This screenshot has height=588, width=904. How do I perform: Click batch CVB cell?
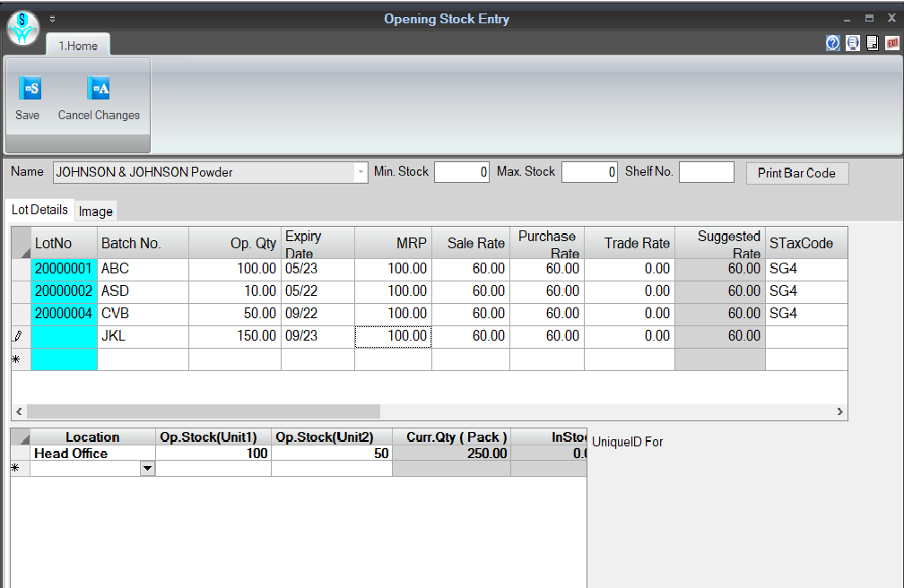click(143, 315)
